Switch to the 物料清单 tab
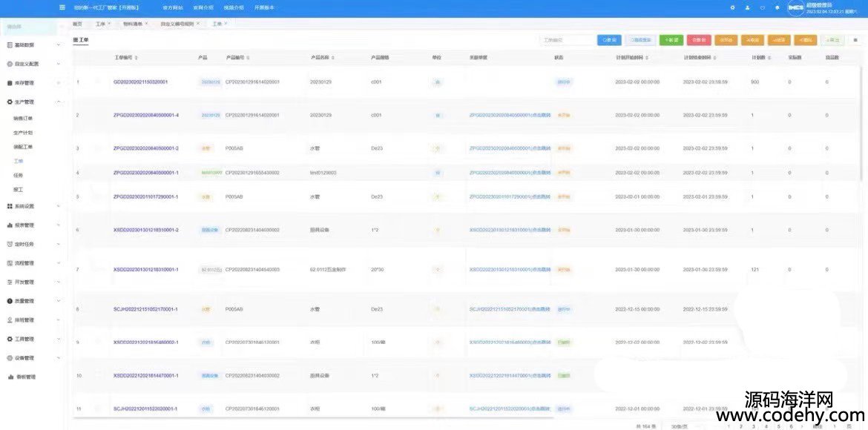Viewport: 868px width, 430px height. click(x=132, y=24)
